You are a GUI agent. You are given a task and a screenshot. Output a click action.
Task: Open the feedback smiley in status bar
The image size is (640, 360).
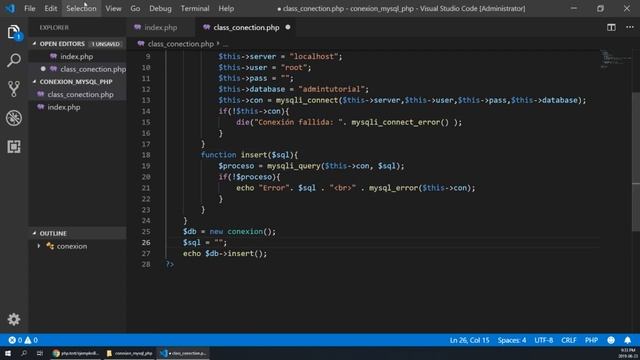(611, 340)
